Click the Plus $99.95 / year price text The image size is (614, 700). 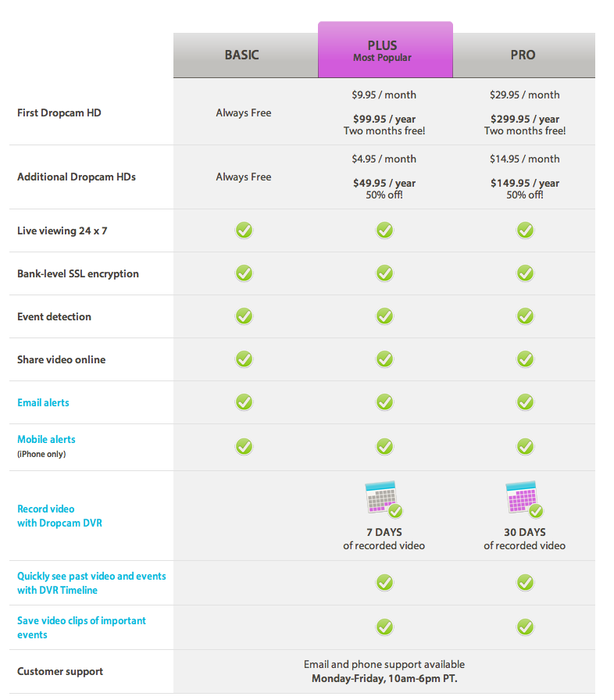[384, 120]
